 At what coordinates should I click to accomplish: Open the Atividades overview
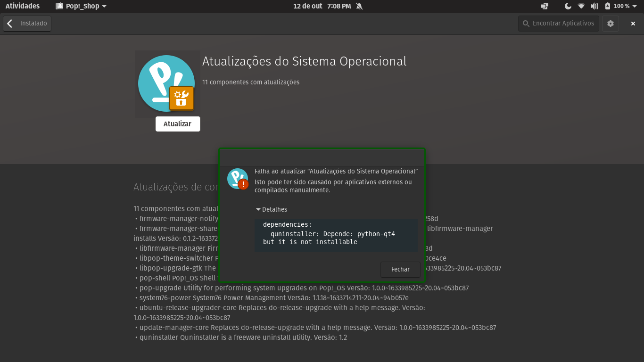(x=23, y=6)
